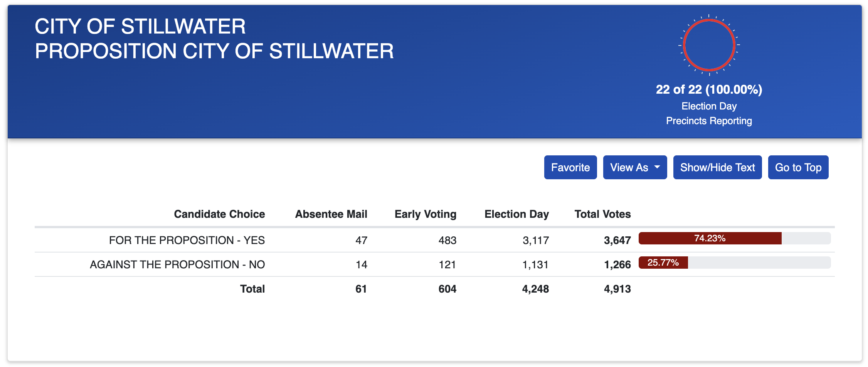Click the Early Voting column header
The image size is (868, 367).
(425, 214)
